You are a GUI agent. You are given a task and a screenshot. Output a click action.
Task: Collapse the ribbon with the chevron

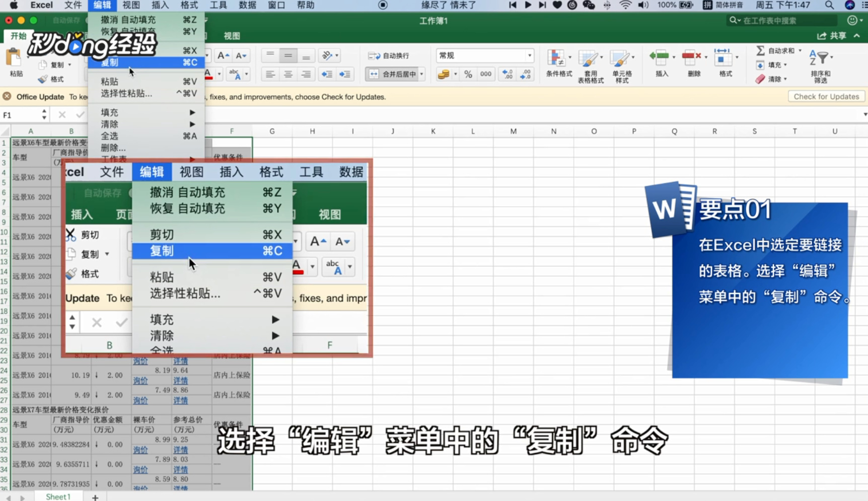click(x=857, y=36)
